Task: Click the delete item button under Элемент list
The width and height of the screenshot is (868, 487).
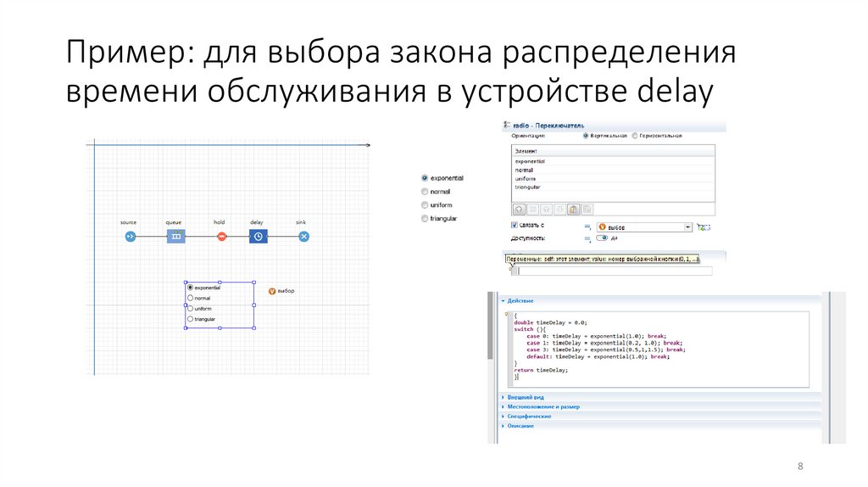Action: [532, 210]
